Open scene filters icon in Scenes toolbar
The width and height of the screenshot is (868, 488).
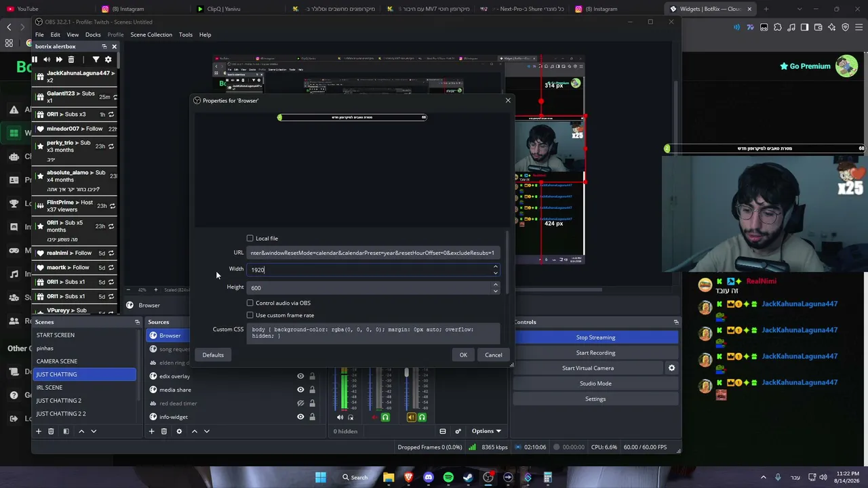(x=66, y=431)
